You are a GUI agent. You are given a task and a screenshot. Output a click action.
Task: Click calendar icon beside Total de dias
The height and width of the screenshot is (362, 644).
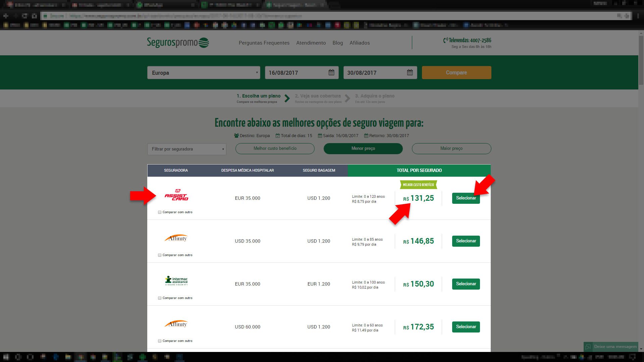point(278,136)
